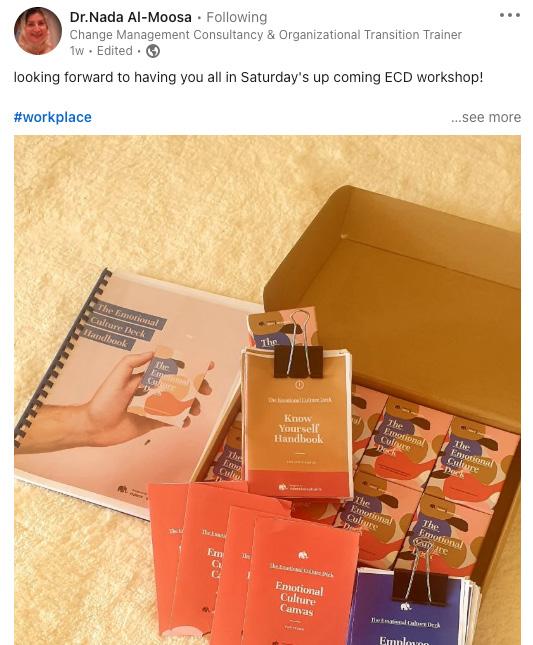
Task: Click the Dr.Nada Al-Moosa author name
Action: pos(130,17)
